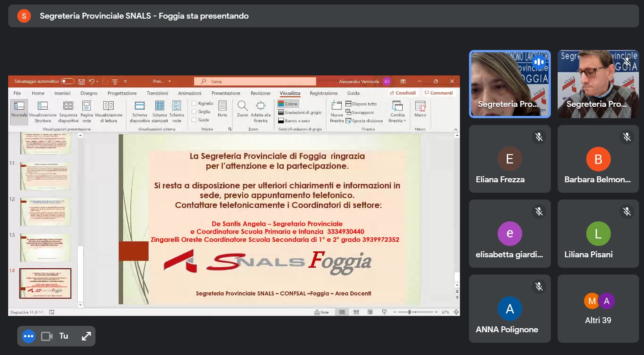Click the zoom slider handle
644x355 pixels.
tap(409, 312)
